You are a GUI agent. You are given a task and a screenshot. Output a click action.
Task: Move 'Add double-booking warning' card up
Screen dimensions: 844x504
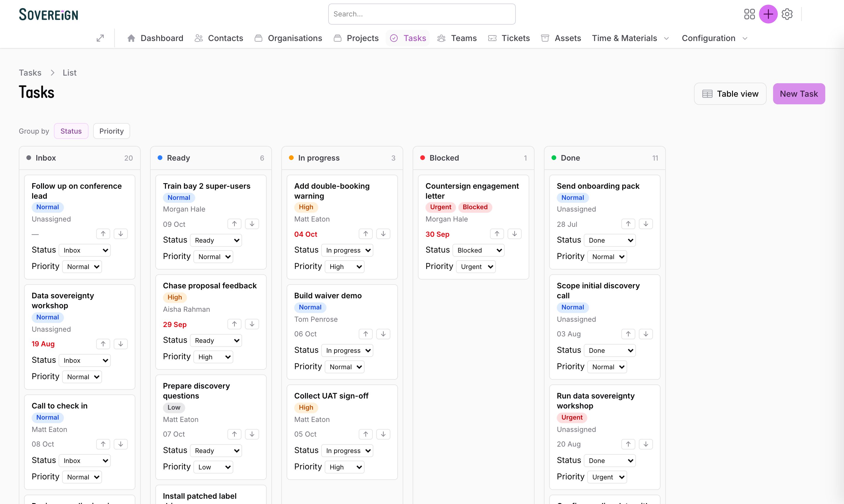(366, 234)
